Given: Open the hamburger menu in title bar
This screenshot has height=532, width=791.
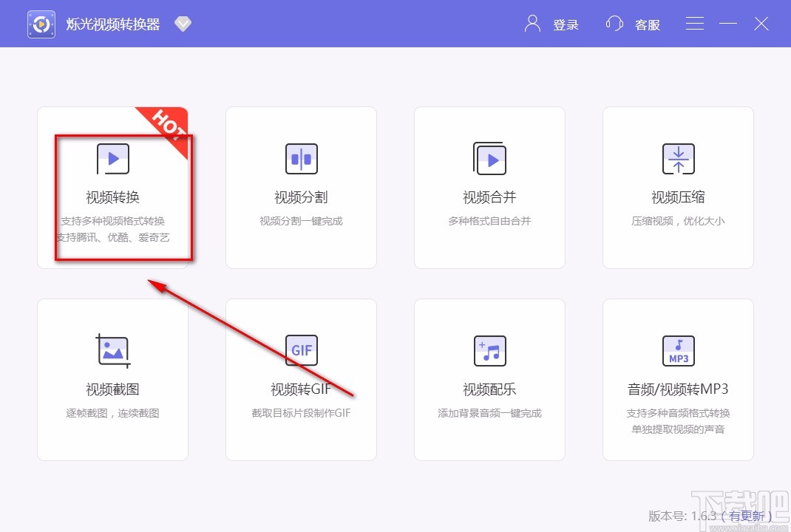Looking at the screenshot, I should pos(694,23).
